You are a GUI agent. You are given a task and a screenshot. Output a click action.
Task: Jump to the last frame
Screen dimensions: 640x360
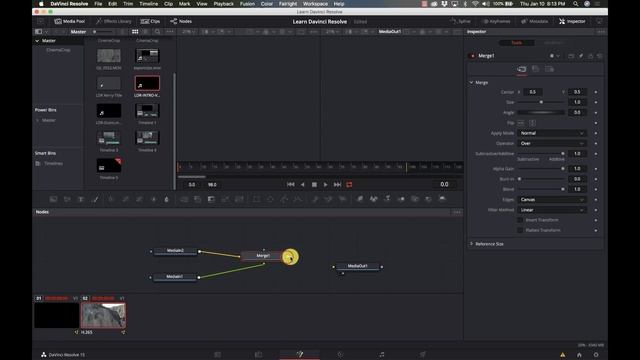(x=337, y=184)
